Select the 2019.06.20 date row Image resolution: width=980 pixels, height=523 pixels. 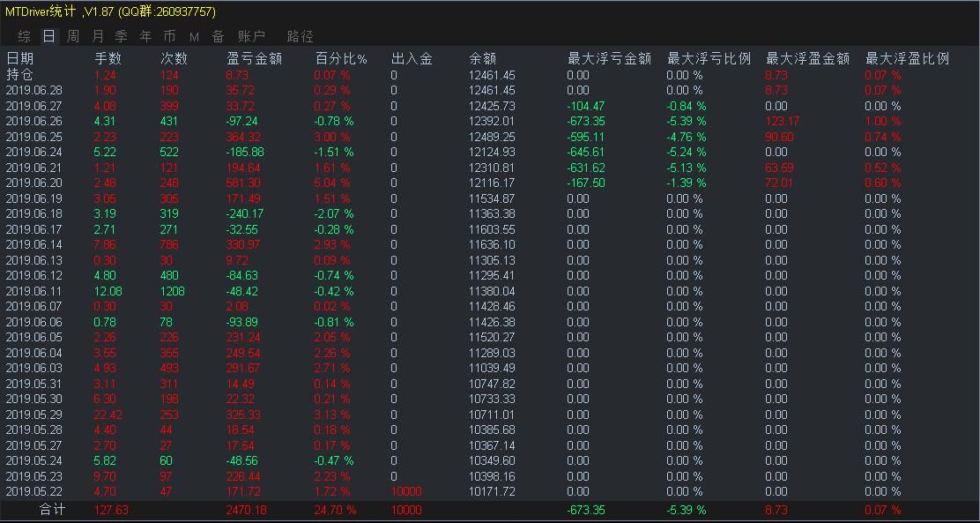pos(33,183)
